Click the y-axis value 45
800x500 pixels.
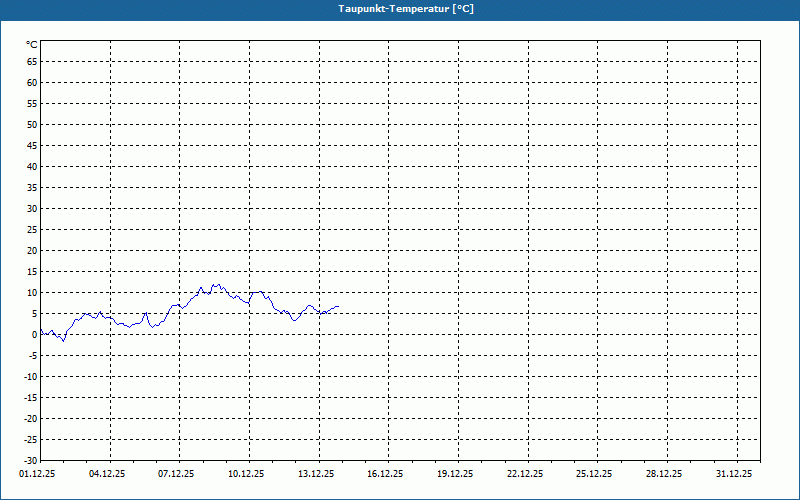pos(32,145)
